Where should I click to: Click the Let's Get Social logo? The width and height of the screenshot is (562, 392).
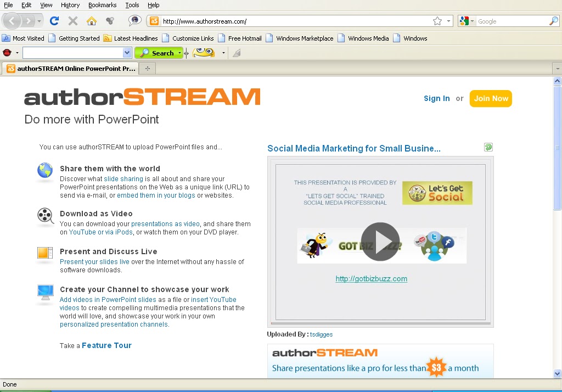pyautogui.click(x=437, y=193)
